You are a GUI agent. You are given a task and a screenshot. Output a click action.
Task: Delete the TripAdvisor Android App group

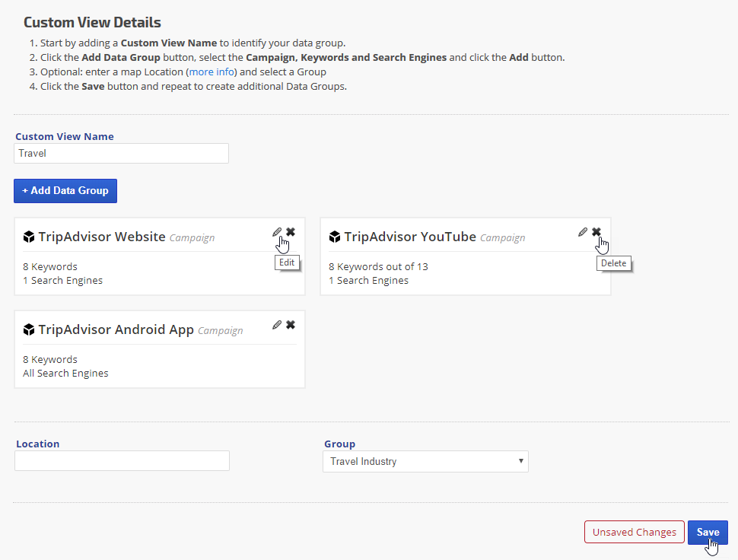click(x=291, y=325)
